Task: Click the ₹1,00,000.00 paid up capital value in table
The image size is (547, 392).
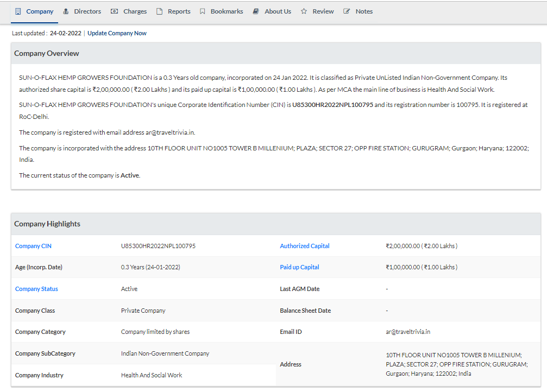Action: coord(422,267)
